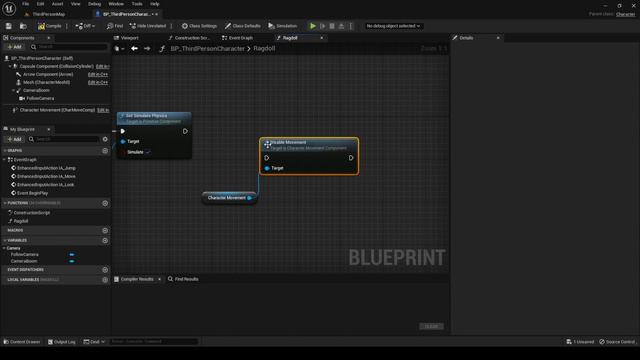Click the Browse to asset icon
The height and width of the screenshot is (360, 640).
click(23, 26)
